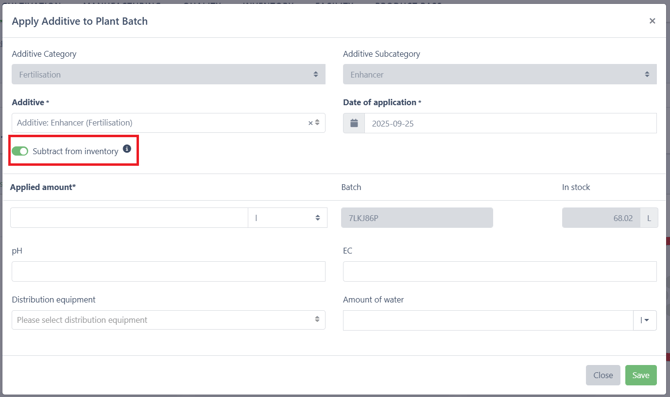Click the Close button

click(x=603, y=375)
